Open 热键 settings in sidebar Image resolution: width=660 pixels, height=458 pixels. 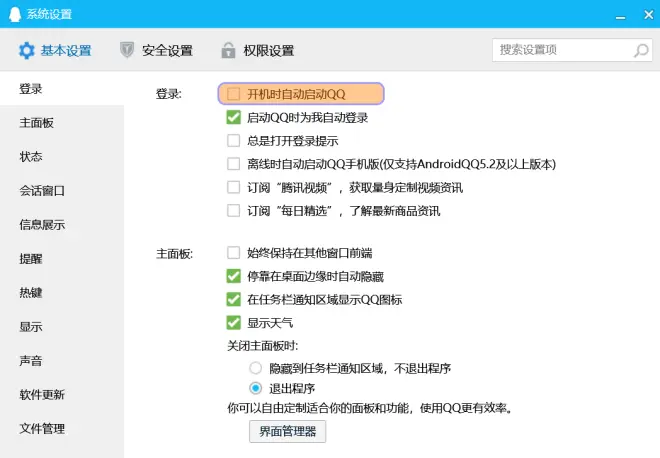pos(62,293)
